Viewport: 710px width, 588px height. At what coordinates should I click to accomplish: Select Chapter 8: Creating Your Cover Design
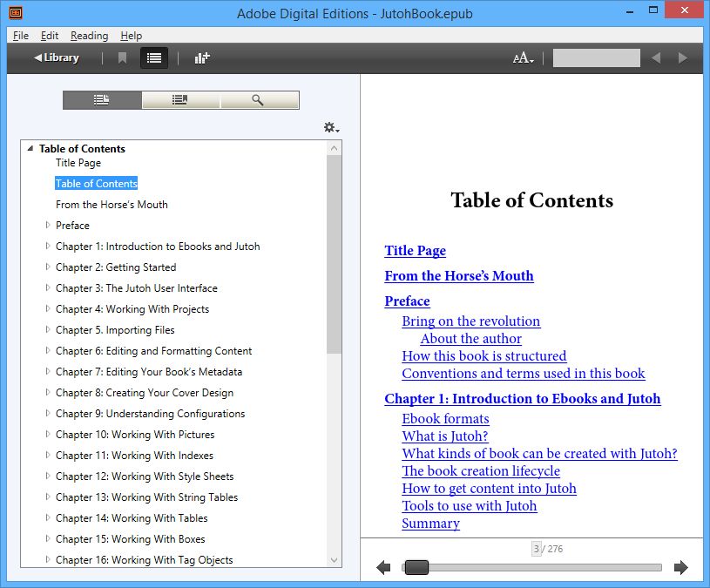click(x=145, y=393)
